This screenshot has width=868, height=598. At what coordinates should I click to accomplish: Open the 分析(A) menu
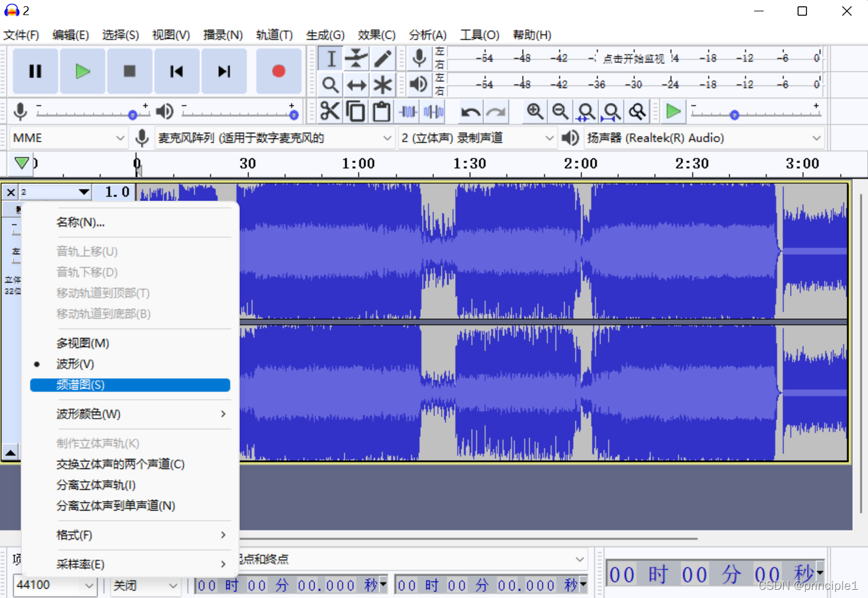point(428,35)
